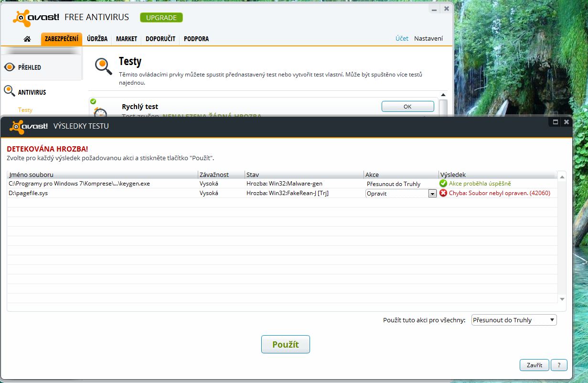
Task: Click the Přehled eye icon
Action: 10,67
